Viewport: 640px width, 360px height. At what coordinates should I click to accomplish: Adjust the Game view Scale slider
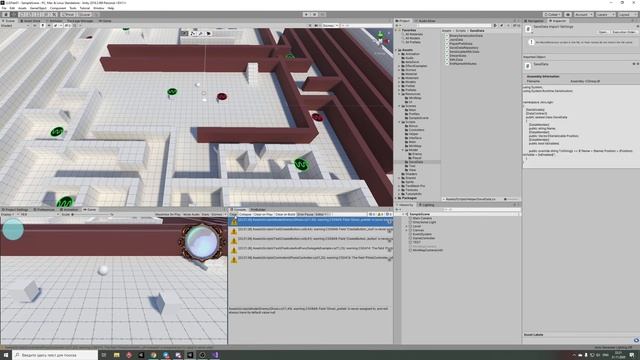click(92, 214)
